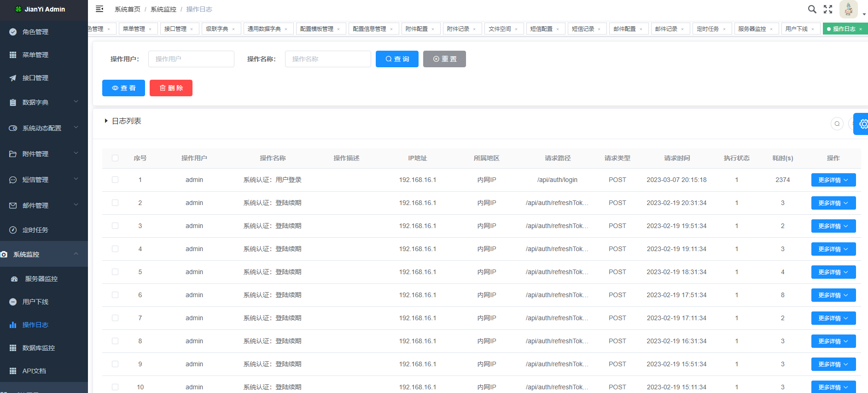The image size is (868, 393).
Task: Click the 2023-03-07 20:15:18 time cell
Action: pos(676,180)
